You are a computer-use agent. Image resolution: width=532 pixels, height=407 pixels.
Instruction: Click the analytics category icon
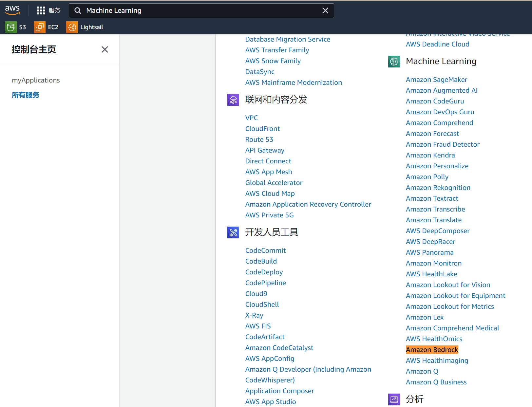coord(394,399)
